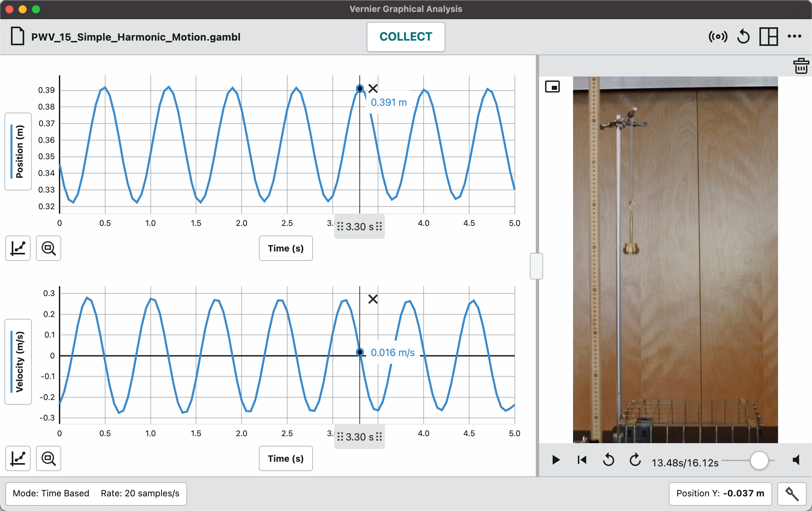Viewport: 812px width, 511px height.
Task: Play the pendulum video
Action: pos(556,460)
